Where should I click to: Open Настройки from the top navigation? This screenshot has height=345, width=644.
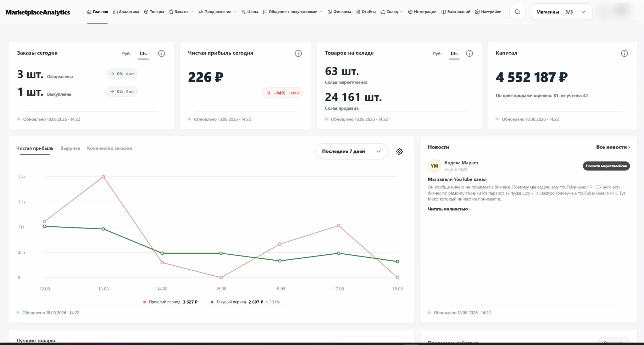[x=488, y=12]
